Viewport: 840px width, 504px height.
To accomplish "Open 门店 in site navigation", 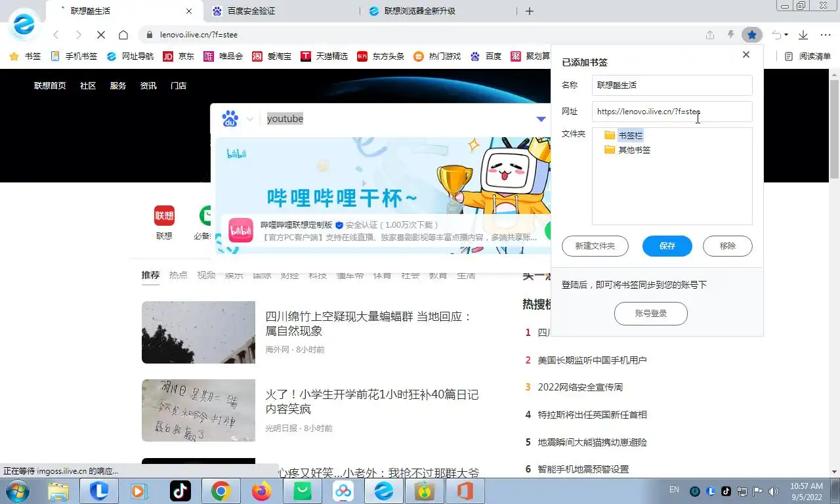I will [x=178, y=85].
